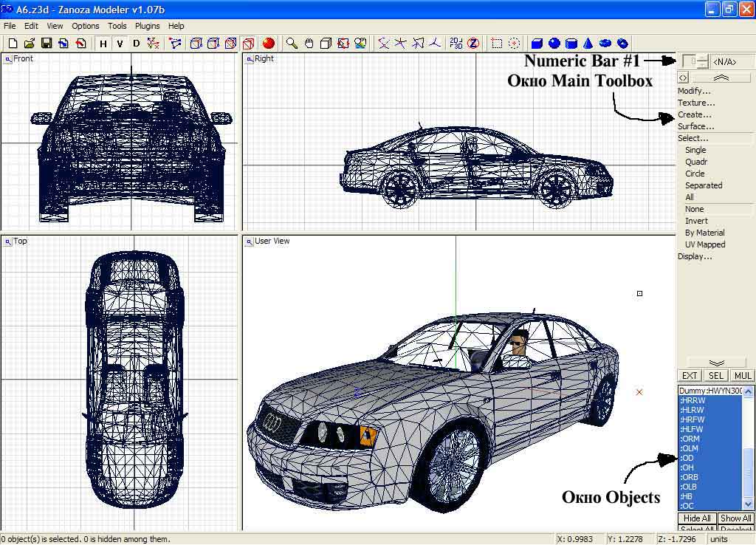Expand the Modify... toolbox section
This screenshot has width=756, height=545.
tap(694, 91)
